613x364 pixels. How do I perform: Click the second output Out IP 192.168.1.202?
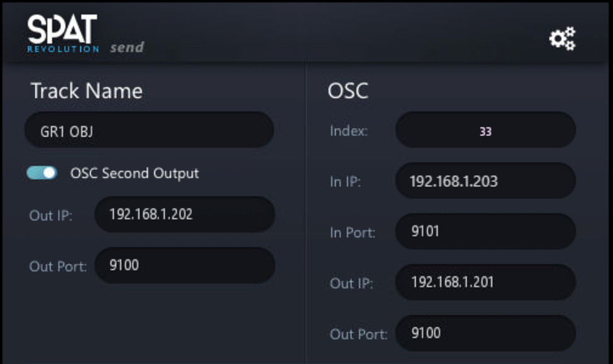(x=184, y=214)
